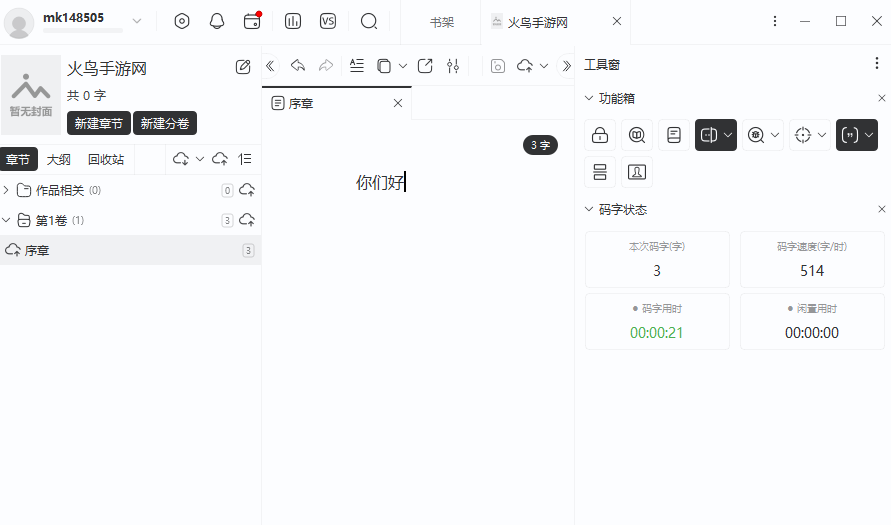Open dropdown arrow of crosshair tool
891x525 pixels.
(822, 135)
